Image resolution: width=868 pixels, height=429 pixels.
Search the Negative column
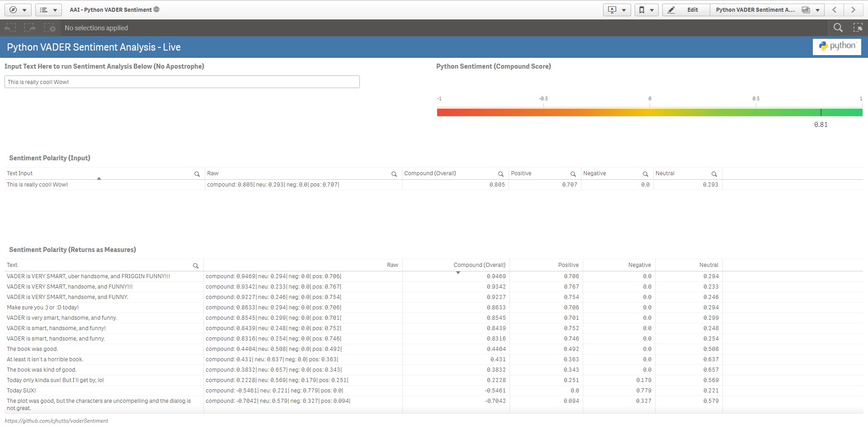point(646,174)
